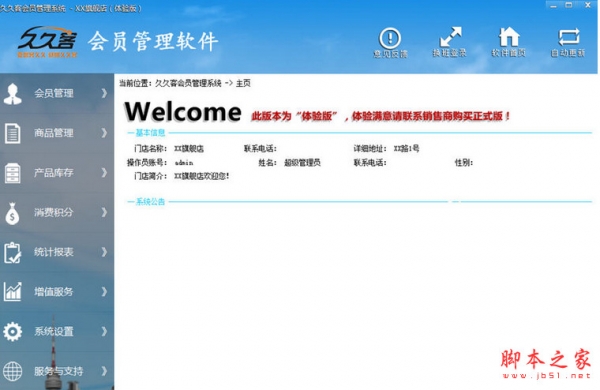Viewport: 600px width, 390px height.
Task: Click the 统计报表 clipboard icon
Action: click(x=13, y=253)
